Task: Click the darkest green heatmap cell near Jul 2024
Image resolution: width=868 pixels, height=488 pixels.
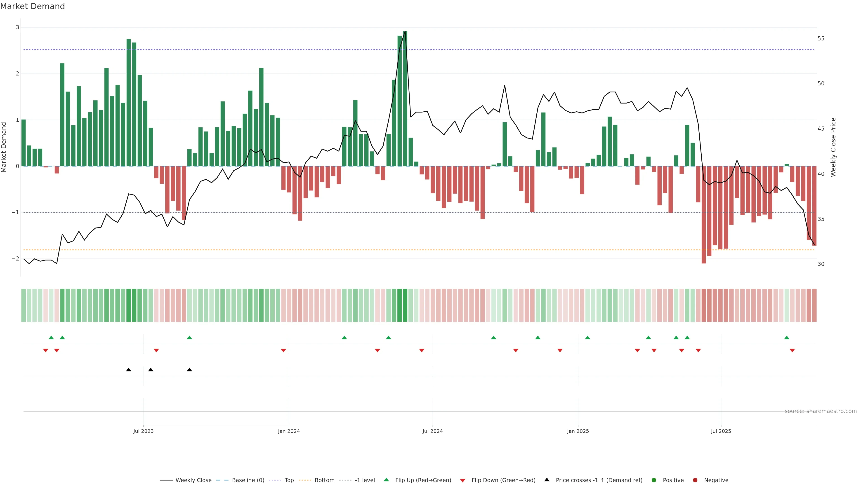Action: point(405,305)
